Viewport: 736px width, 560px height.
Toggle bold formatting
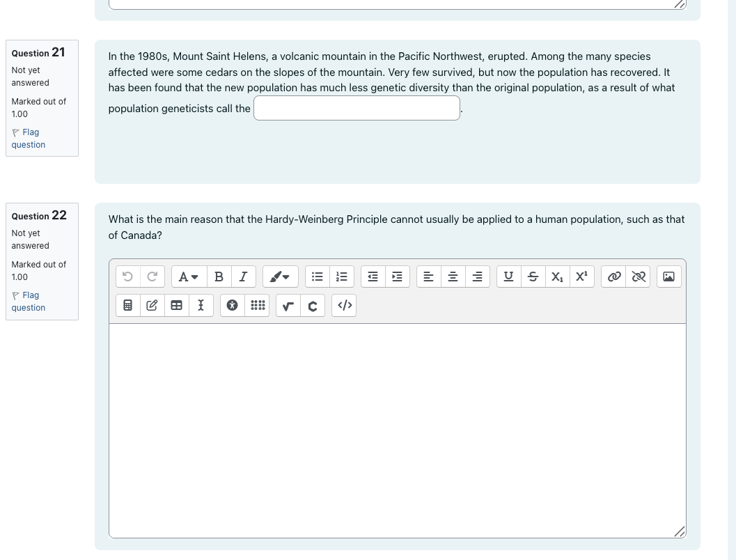(219, 277)
